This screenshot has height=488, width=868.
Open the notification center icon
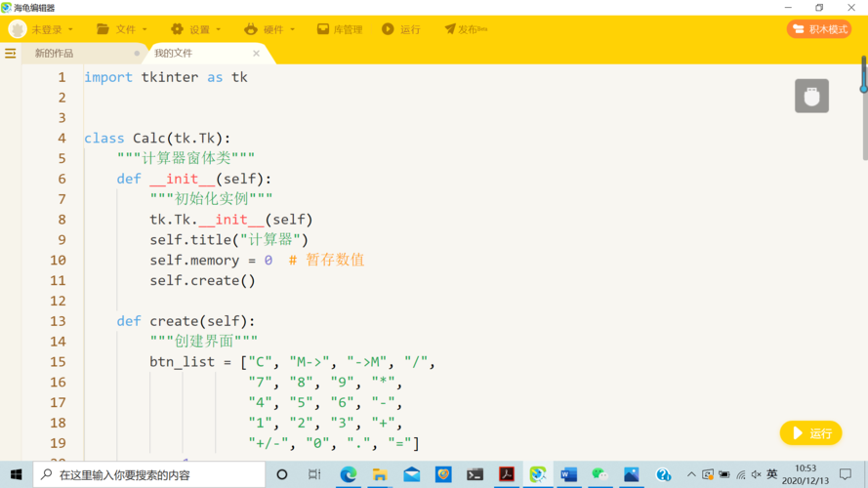click(846, 474)
